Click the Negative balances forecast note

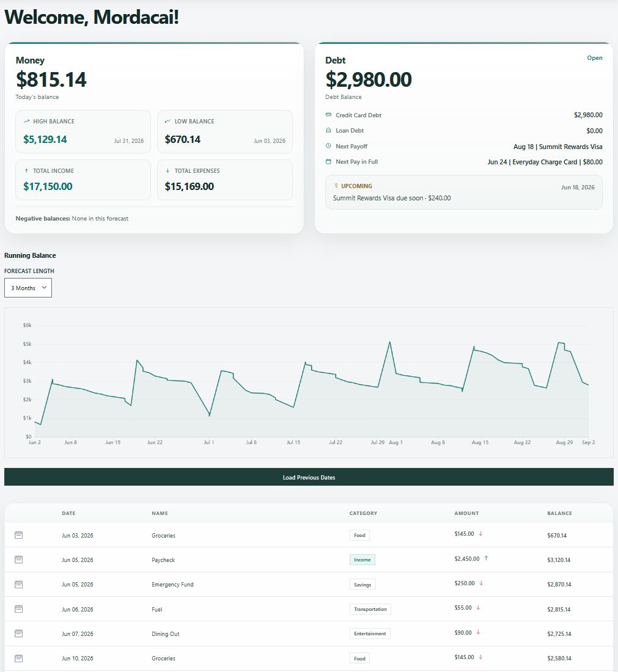point(72,219)
